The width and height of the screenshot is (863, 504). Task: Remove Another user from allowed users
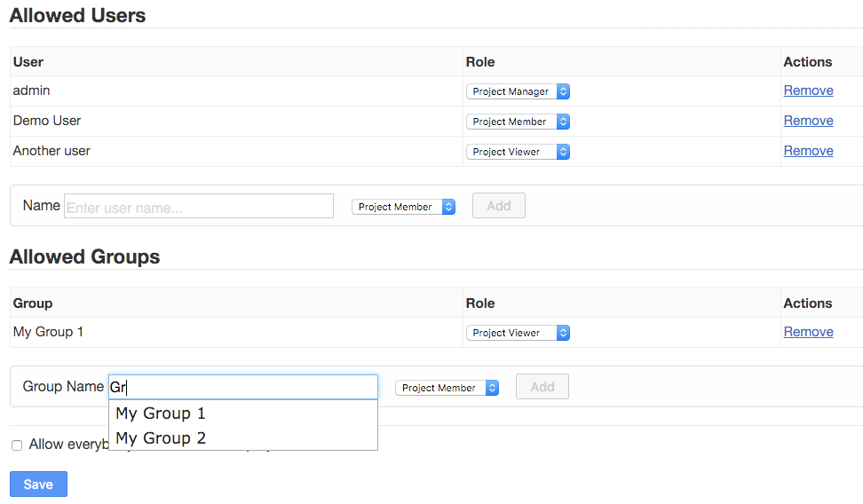[x=808, y=151]
